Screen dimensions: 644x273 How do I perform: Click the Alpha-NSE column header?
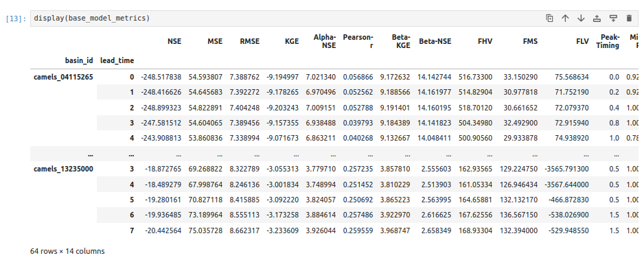tap(325, 41)
